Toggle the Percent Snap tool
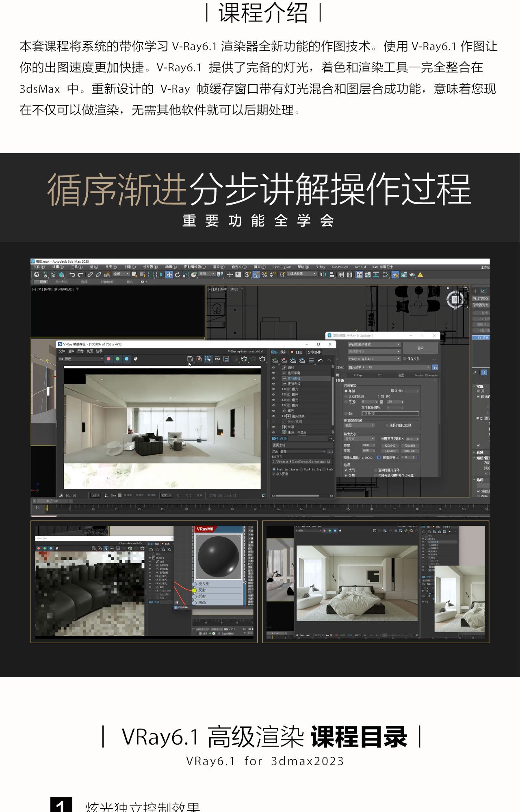 click(x=264, y=275)
